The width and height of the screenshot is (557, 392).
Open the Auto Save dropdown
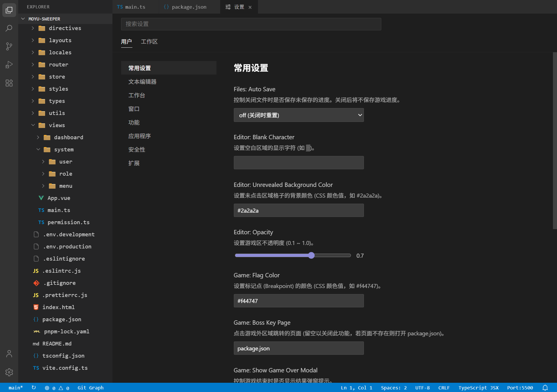point(298,115)
